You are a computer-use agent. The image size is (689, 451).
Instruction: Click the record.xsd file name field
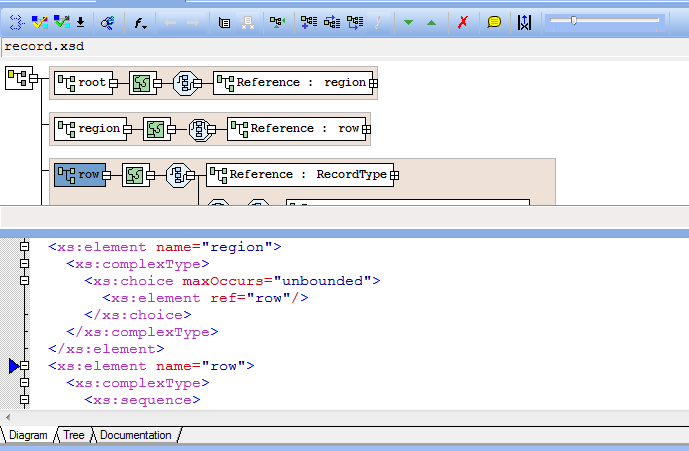345,47
